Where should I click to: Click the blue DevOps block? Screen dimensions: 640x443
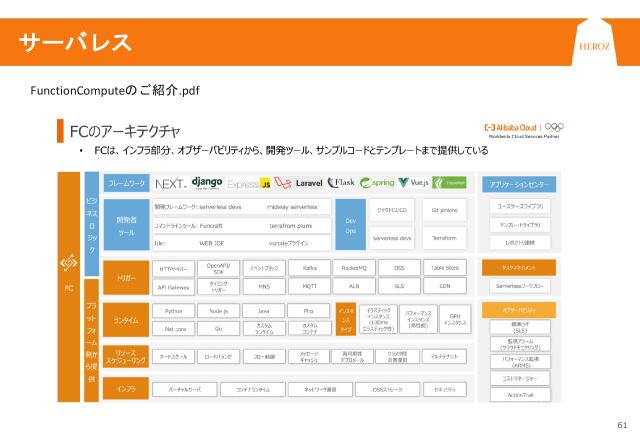pos(351,225)
